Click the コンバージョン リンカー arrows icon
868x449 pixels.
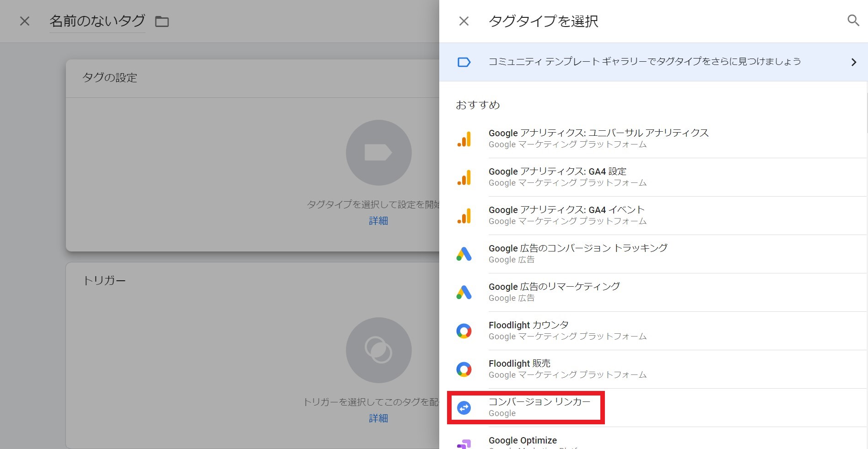[464, 407]
